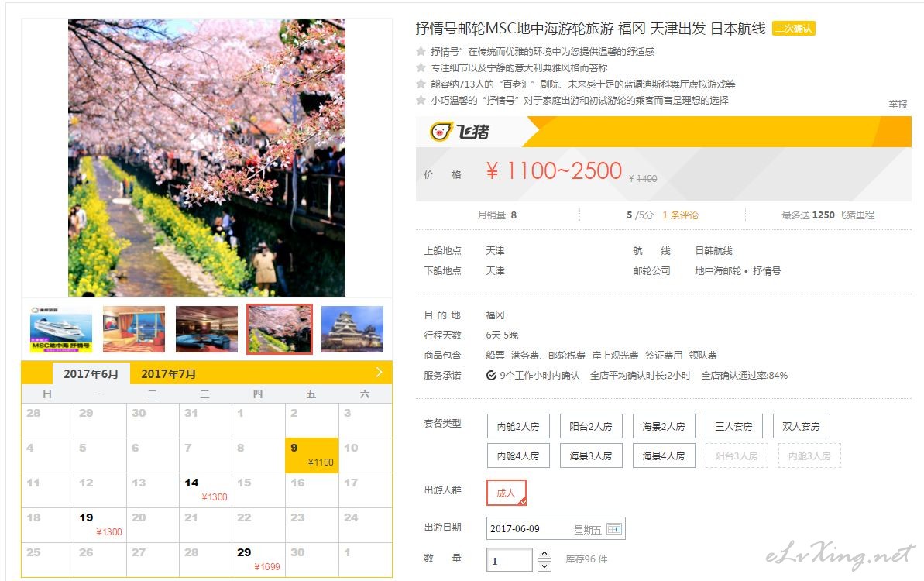This screenshot has width=924, height=581.
Task: Select June 19 priced at ¥1300
Action: pyautogui.click(x=100, y=524)
